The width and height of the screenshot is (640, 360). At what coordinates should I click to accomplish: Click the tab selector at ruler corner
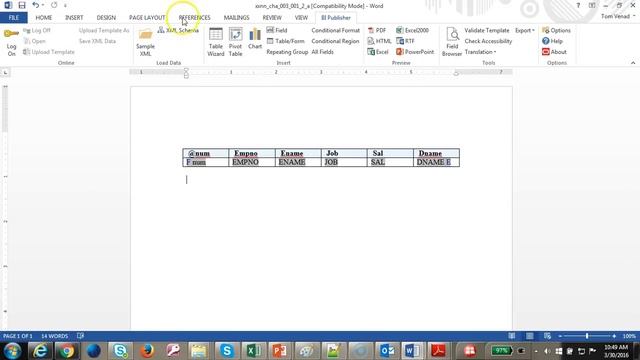pyautogui.click(x=5, y=72)
